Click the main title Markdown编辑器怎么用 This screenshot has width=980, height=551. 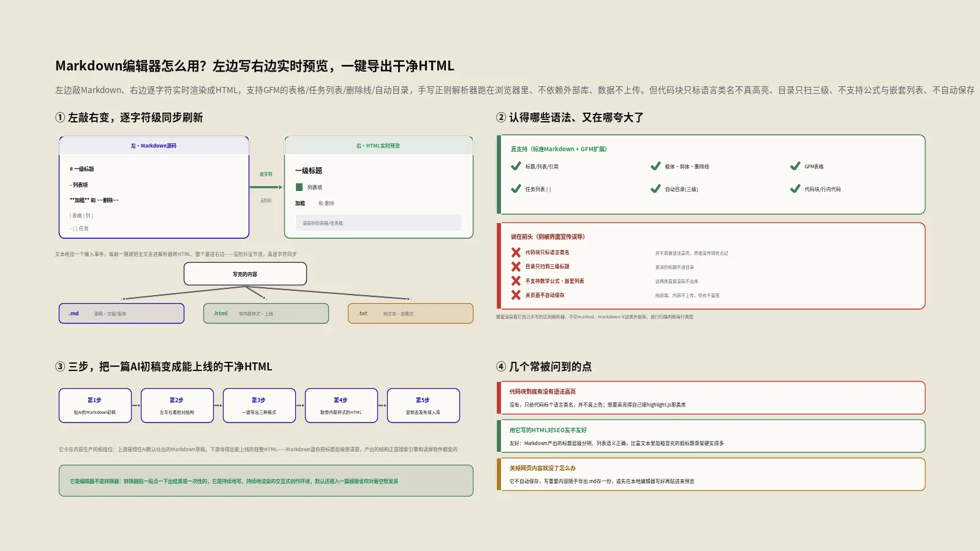255,66
